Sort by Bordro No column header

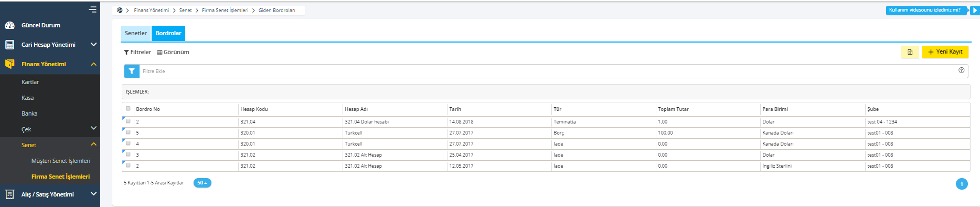click(148, 109)
